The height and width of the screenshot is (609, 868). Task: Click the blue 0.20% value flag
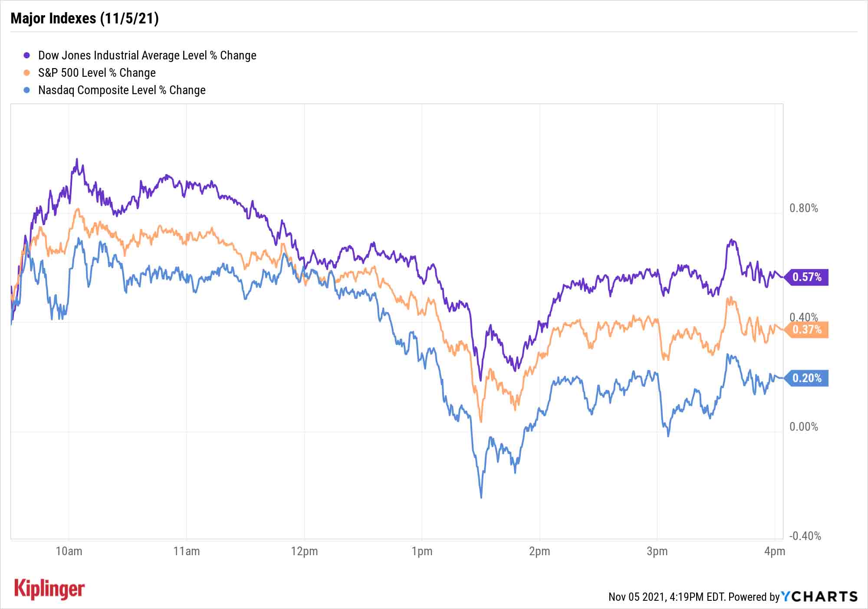tap(807, 378)
